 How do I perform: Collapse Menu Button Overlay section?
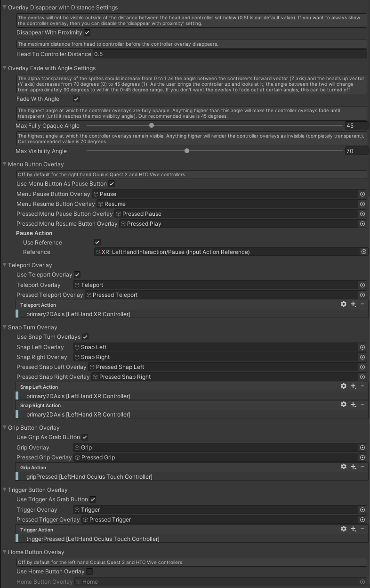[4, 164]
